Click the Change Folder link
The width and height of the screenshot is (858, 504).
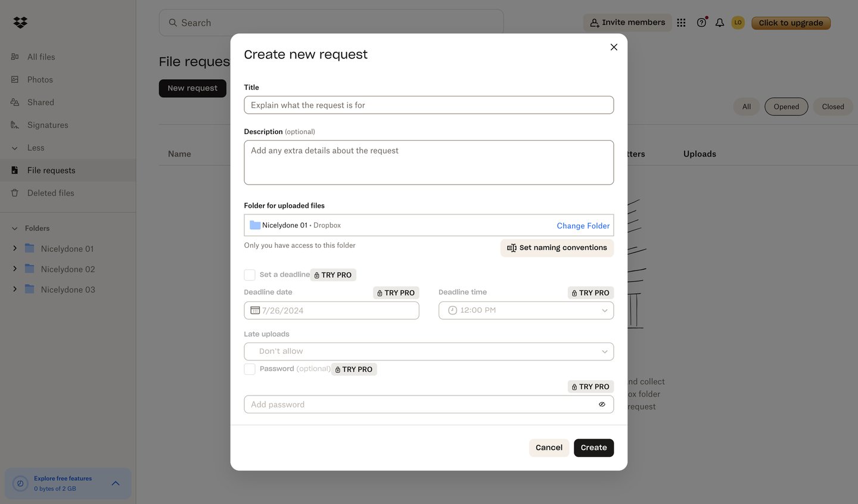(x=583, y=225)
